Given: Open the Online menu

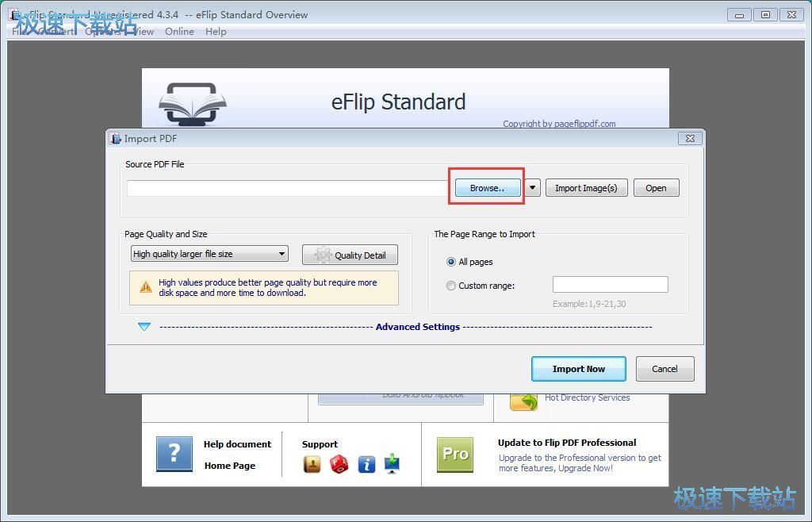Looking at the screenshot, I should [179, 32].
